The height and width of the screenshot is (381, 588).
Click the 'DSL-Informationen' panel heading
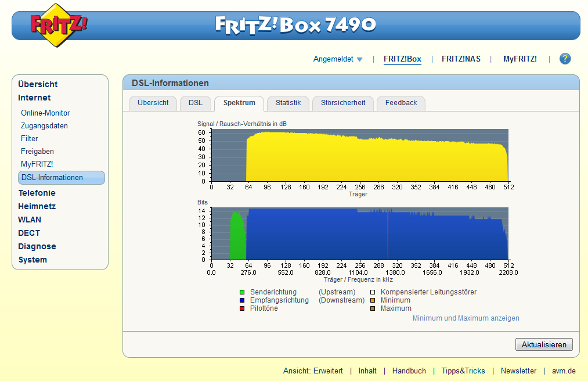[170, 83]
